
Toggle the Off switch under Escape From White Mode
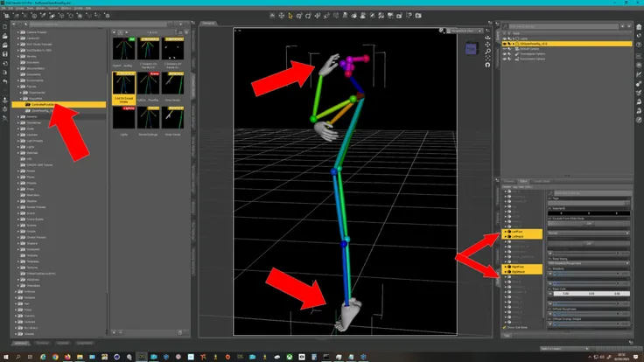point(589,223)
